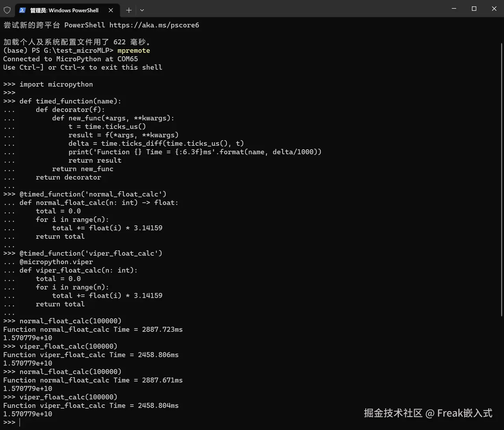Click the "return new_func" line
The height and width of the screenshot is (430, 504).
pos(83,169)
